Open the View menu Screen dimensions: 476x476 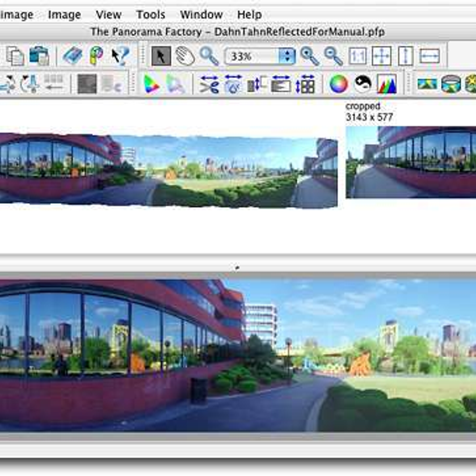pos(108,15)
